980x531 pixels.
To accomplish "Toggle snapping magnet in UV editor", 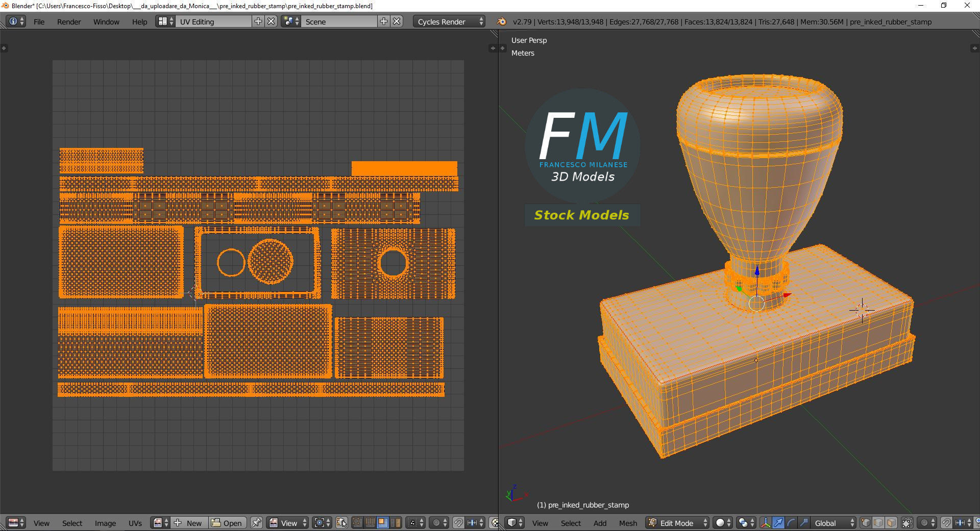I will pyautogui.click(x=458, y=523).
